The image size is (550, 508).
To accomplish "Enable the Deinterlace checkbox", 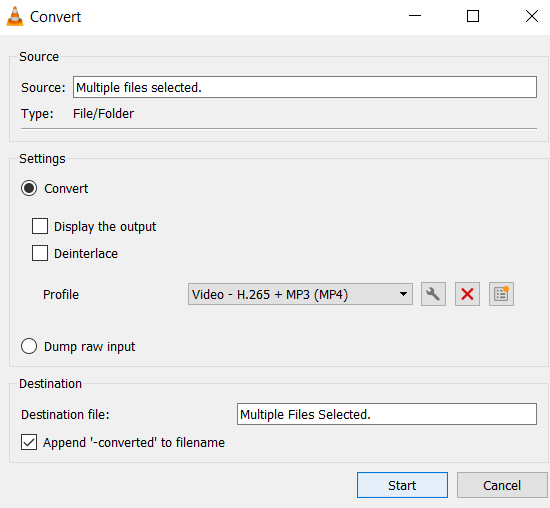I will click(x=40, y=253).
